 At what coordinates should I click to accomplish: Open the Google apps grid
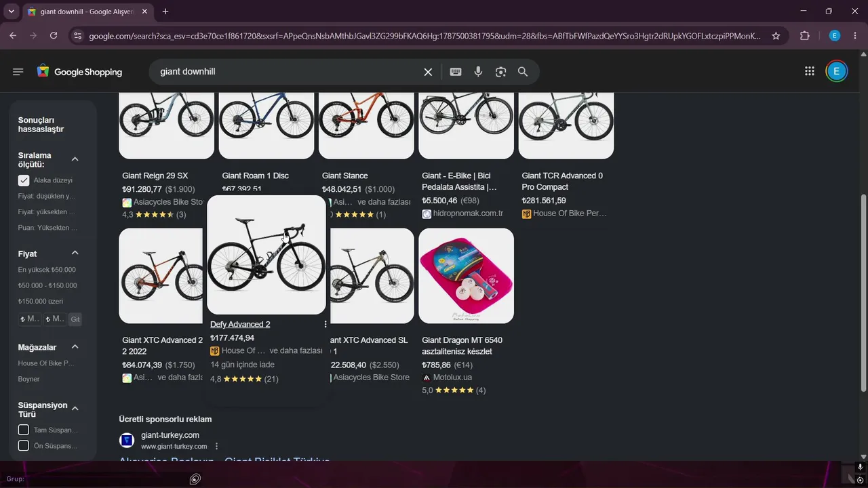coord(809,71)
